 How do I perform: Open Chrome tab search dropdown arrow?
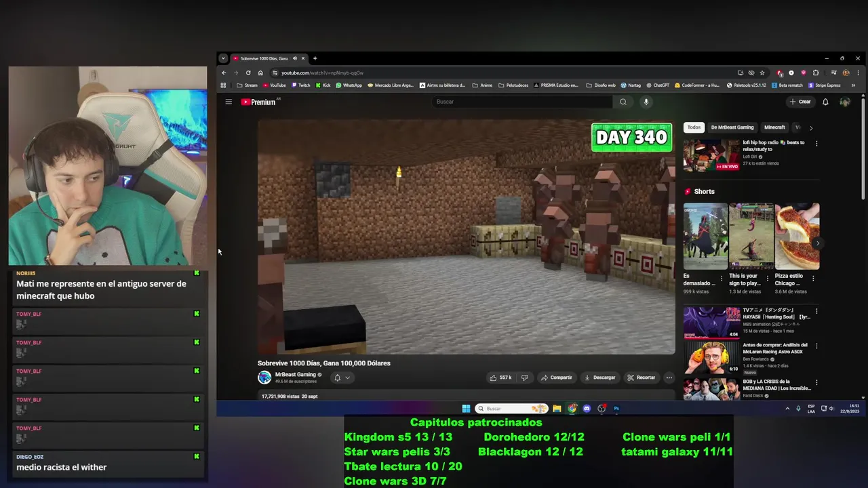coord(222,58)
